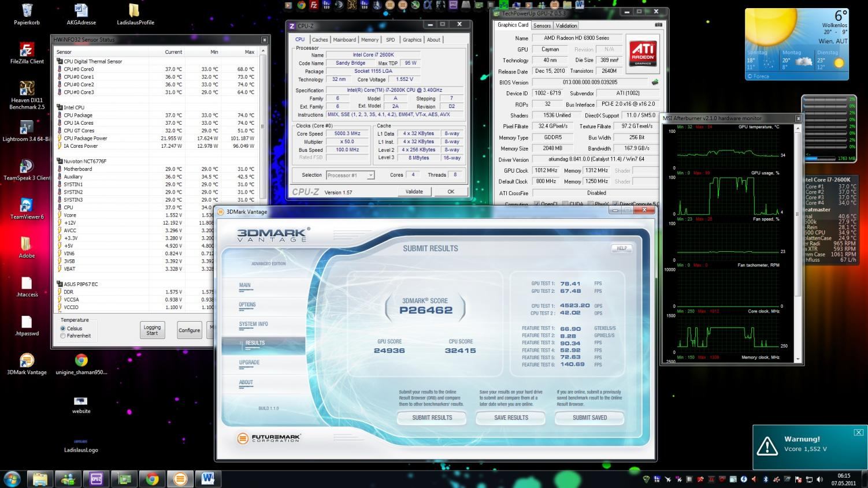Click the Wien weather gadget
Viewport: 868px width, 488px height.
coord(797,44)
